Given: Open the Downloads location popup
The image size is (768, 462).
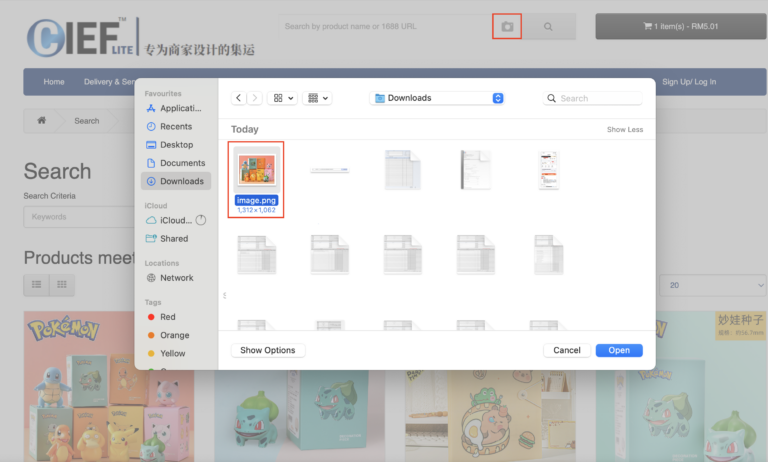Looking at the screenshot, I should (437, 98).
